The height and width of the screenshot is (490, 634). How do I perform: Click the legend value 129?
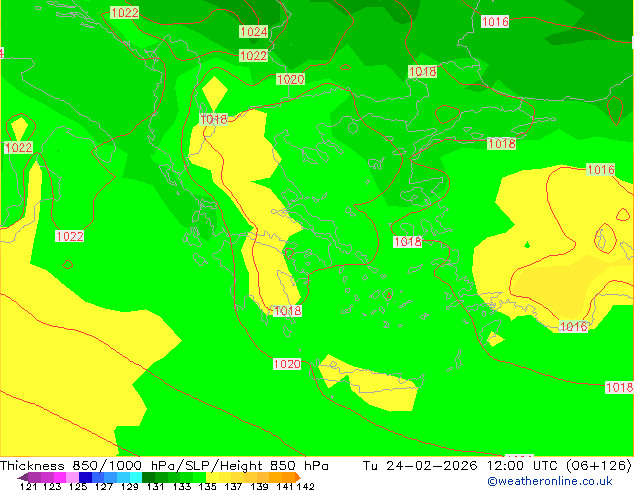(x=130, y=486)
